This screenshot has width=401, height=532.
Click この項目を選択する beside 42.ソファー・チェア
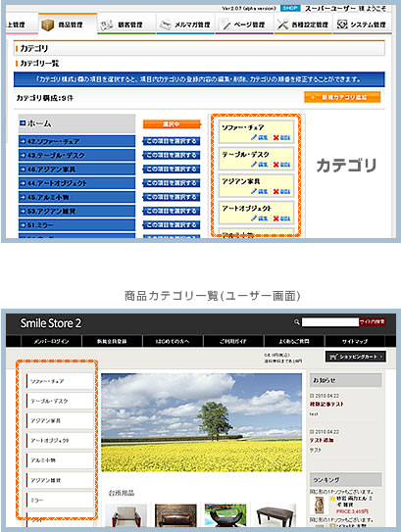pos(172,141)
